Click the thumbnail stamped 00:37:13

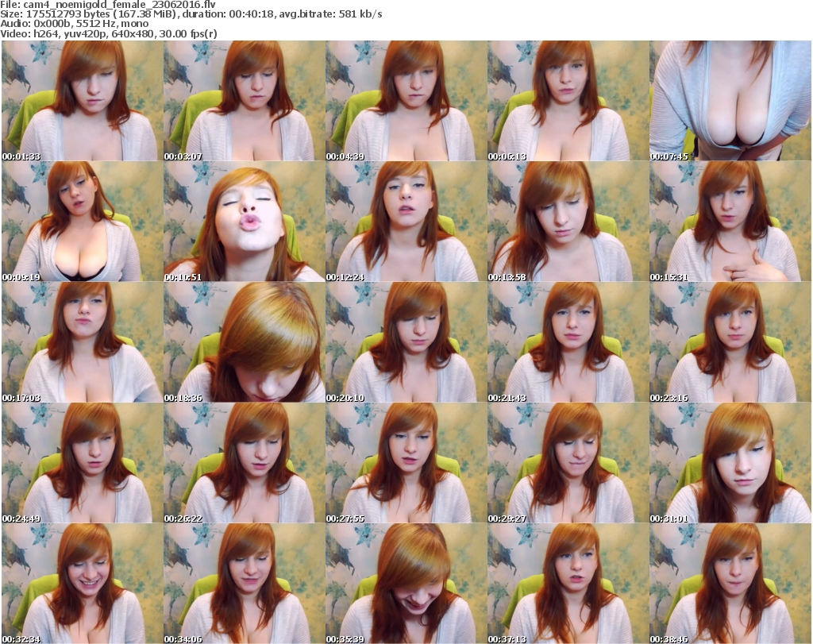pos(568,584)
